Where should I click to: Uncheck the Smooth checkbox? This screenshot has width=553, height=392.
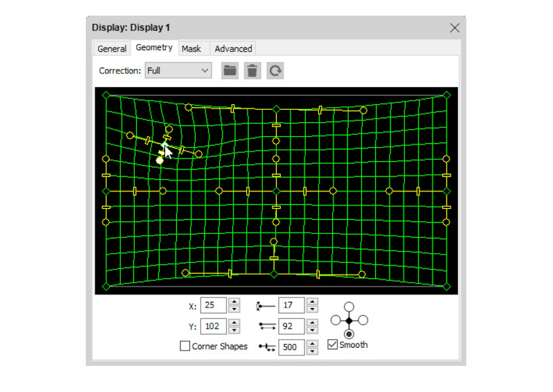[x=333, y=344]
